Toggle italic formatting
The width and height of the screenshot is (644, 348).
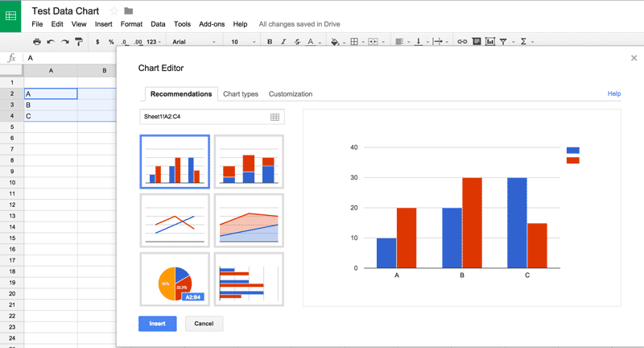[283, 42]
